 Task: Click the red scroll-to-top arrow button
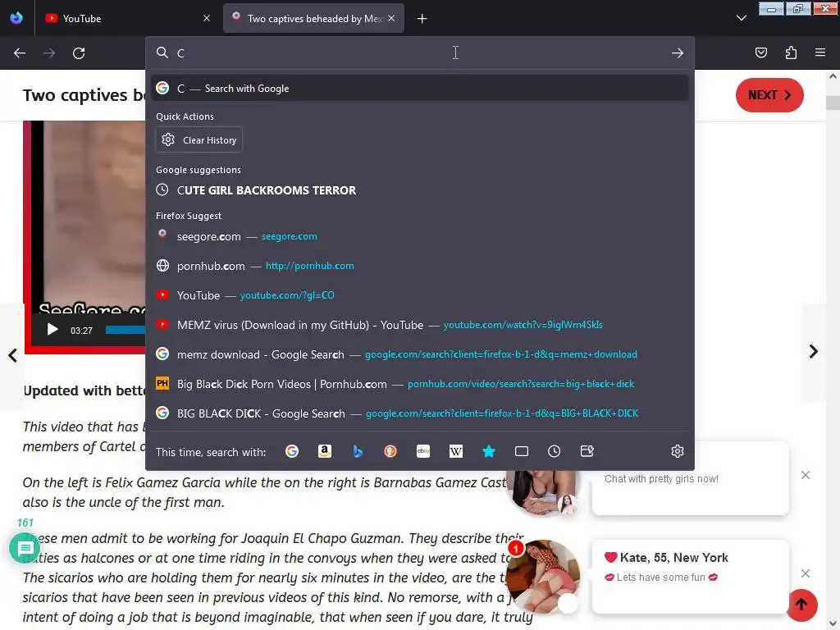coord(801,605)
